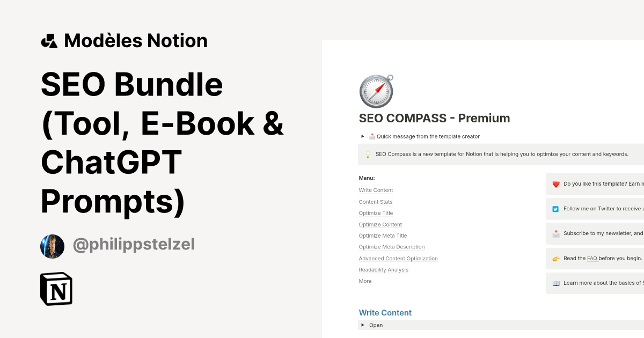Click More at the bottom of the menu
The height and width of the screenshot is (338, 644).
(x=365, y=281)
